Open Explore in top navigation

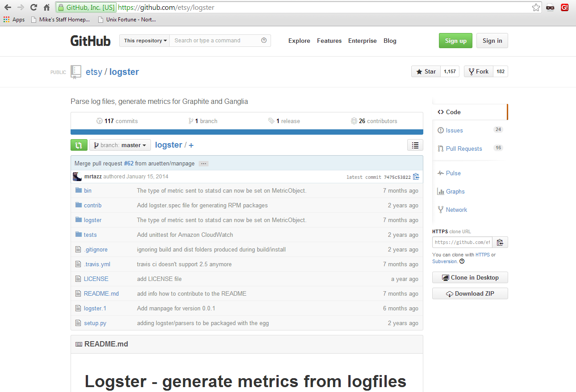coord(299,41)
